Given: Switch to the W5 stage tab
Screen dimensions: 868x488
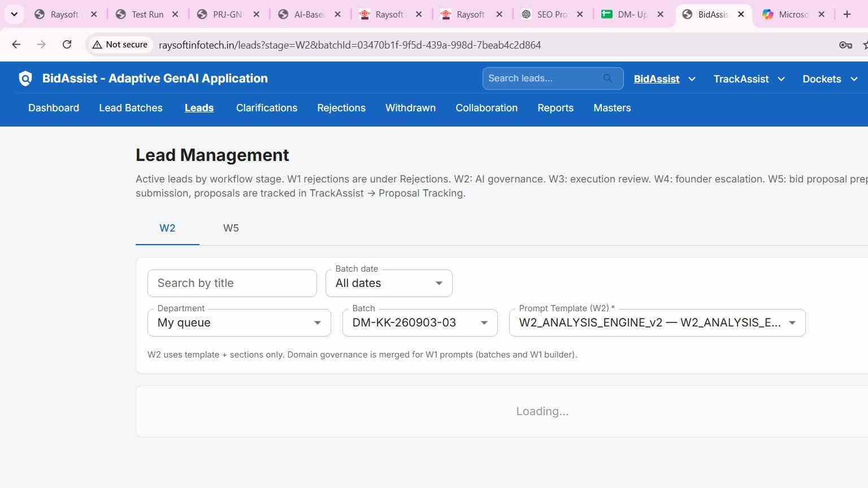Looking at the screenshot, I should tap(231, 228).
